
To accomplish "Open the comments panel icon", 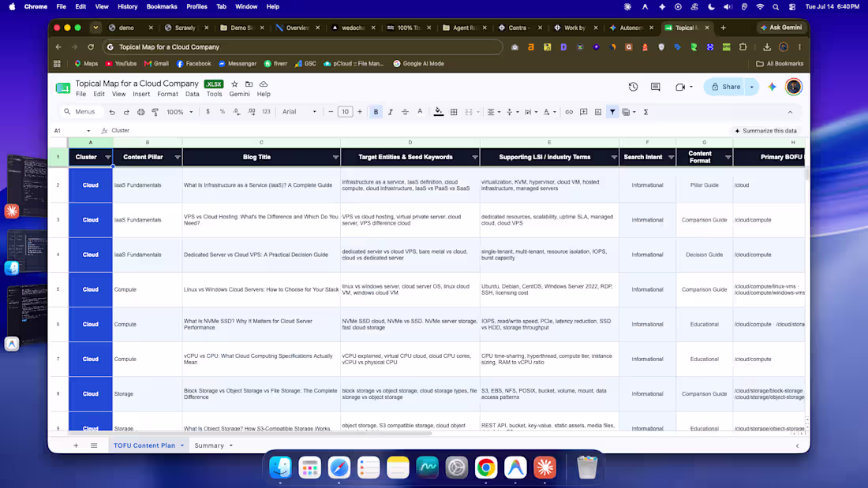I will click(656, 87).
